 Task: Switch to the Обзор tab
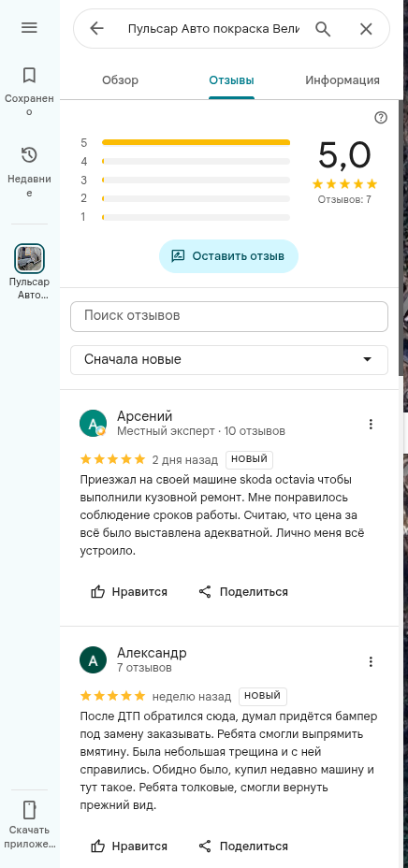pyautogui.click(x=120, y=80)
